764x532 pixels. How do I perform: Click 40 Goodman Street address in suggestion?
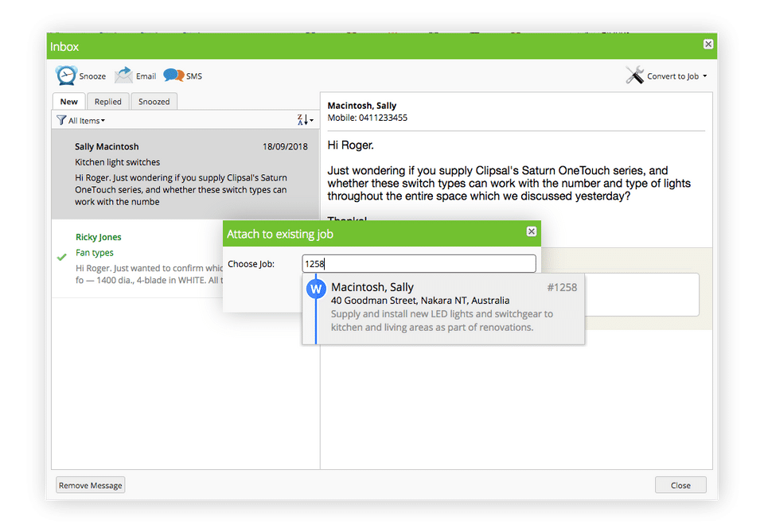(x=420, y=301)
